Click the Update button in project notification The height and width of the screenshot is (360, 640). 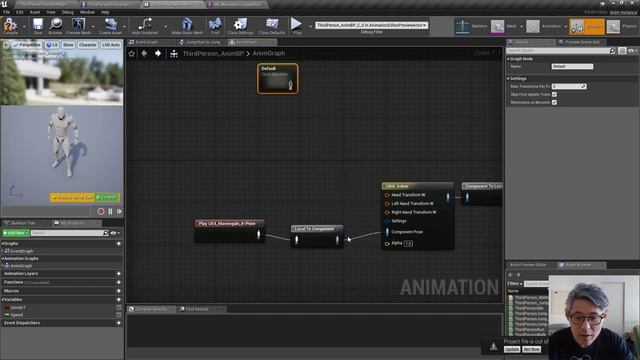pos(512,349)
